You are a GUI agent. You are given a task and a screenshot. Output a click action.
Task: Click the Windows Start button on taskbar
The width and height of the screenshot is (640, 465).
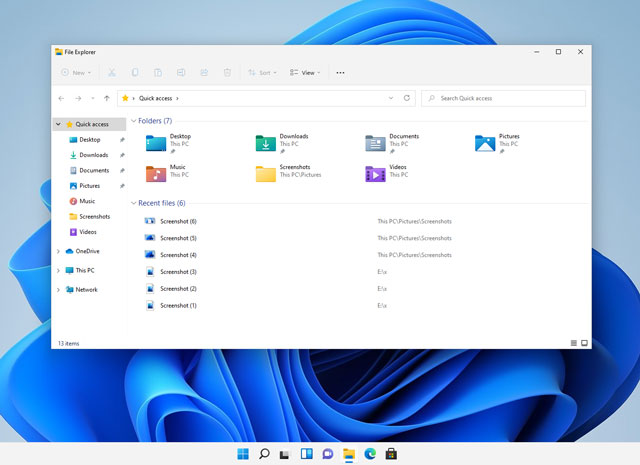(243, 454)
